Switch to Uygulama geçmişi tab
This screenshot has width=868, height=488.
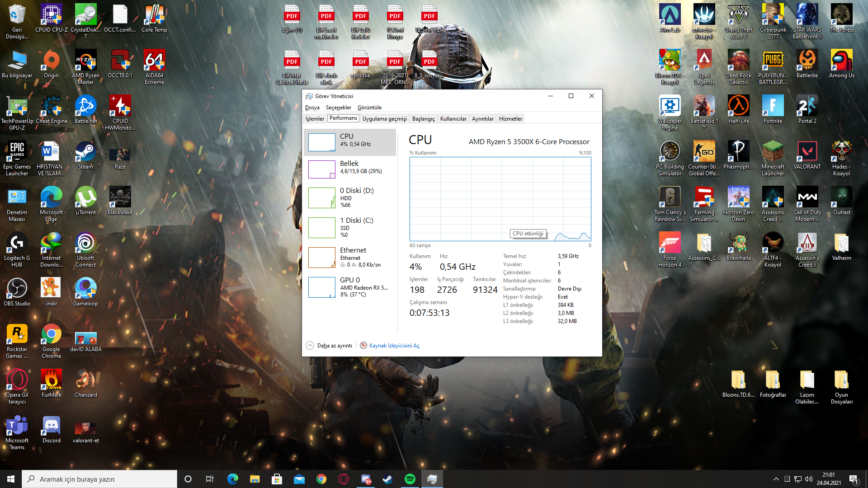(384, 119)
